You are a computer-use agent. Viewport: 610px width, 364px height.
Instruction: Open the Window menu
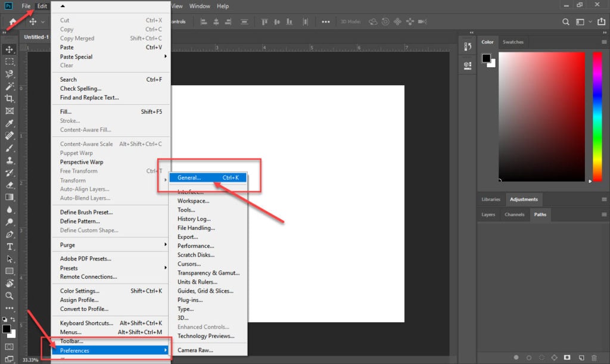(200, 6)
